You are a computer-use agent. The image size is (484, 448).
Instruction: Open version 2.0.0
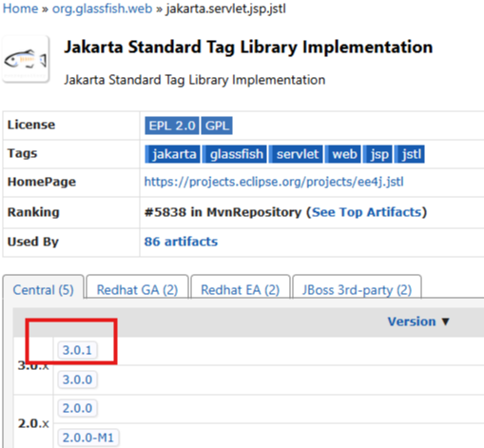point(77,408)
